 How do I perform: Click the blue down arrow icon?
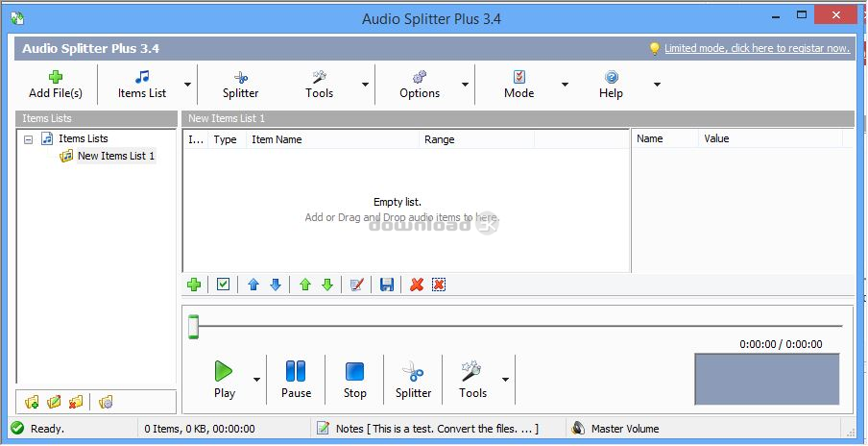(x=276, y=285)
